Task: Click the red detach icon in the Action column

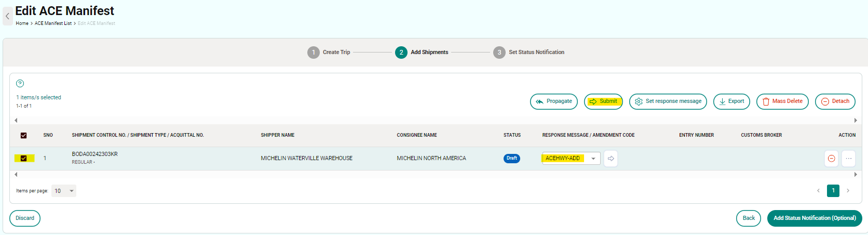Action: (x=831, y=159)
